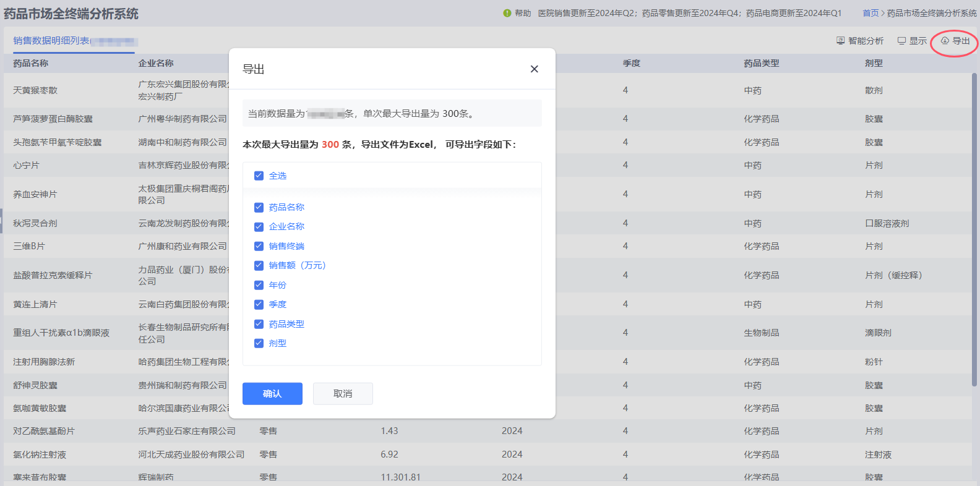
Task: Uncheck the 药品名称 field checkbox
Action: [259, 207]
